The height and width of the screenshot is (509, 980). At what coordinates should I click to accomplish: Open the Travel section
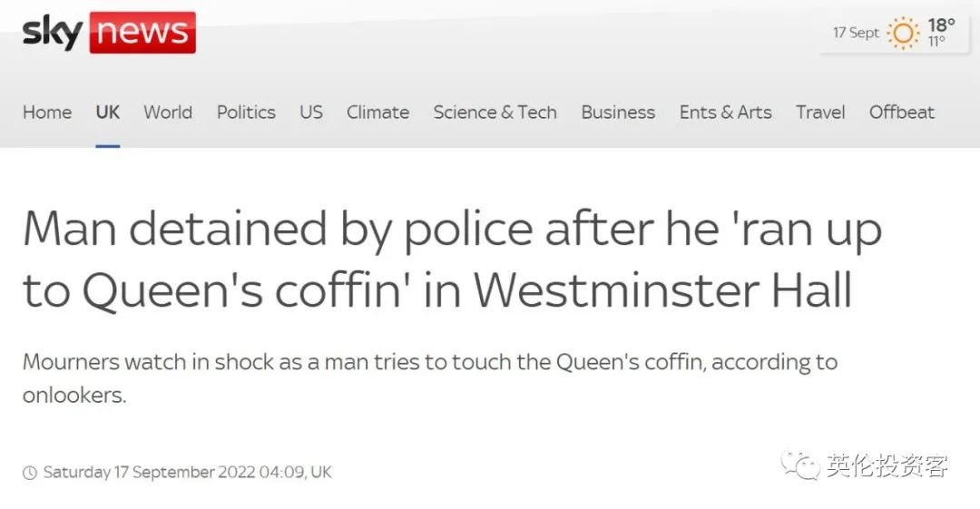820,112
